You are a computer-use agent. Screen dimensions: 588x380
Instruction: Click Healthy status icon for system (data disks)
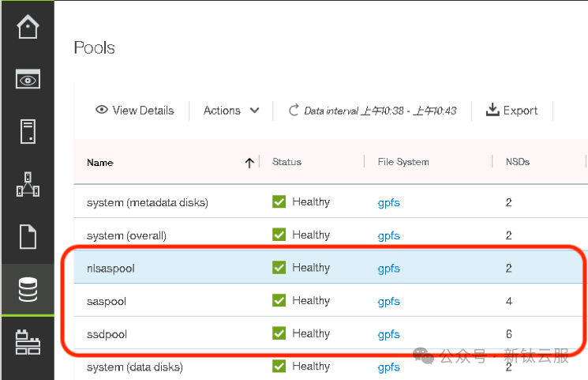pyautogui.click(x=279, y=366)
